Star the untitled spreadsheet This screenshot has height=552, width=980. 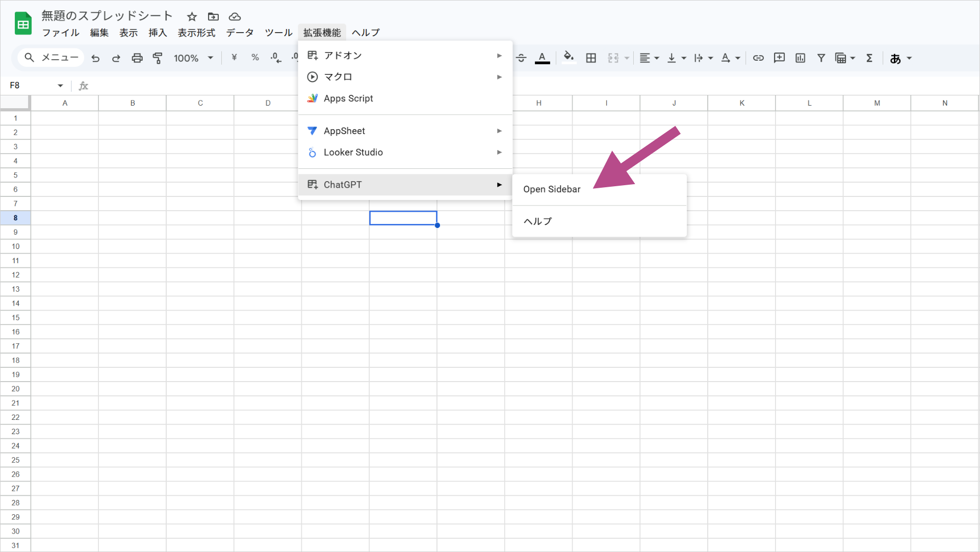click(x=192, y=17)
